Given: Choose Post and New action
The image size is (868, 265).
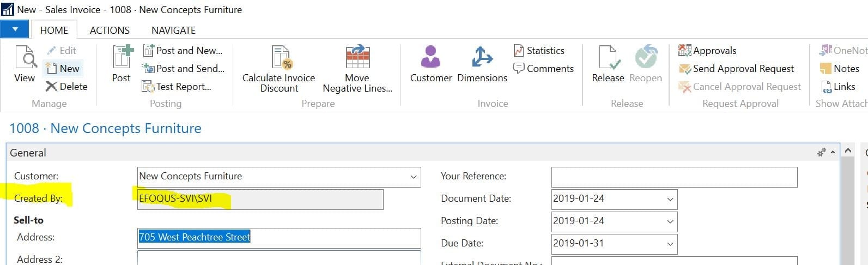Looking at the screenshot, I should pos(183,51).
